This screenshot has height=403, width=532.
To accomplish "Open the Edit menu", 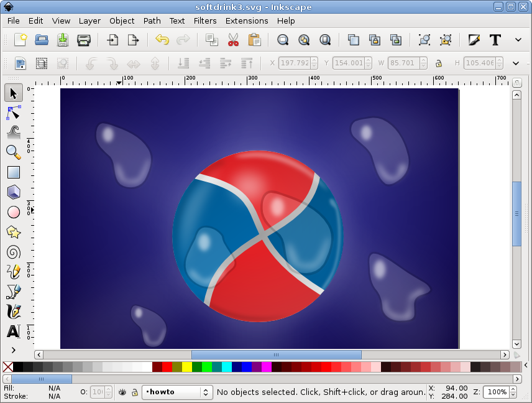I will pyautogui.click(x=35, y=21).
